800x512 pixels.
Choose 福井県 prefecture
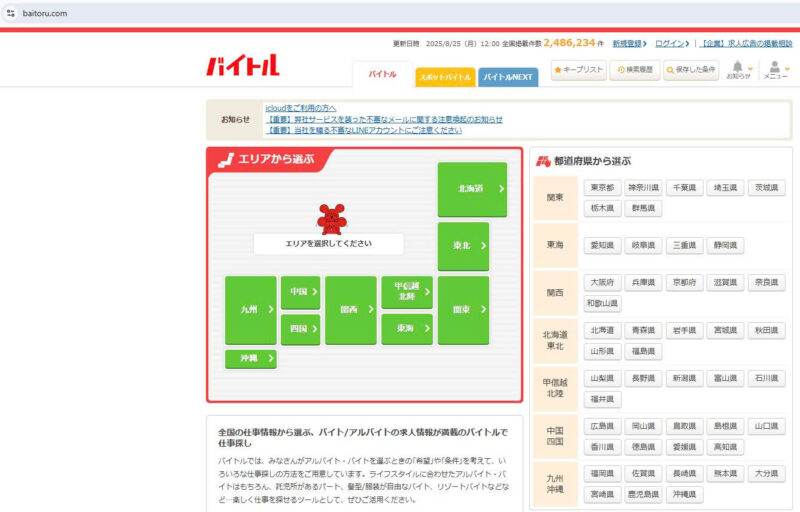click(x=603, y=399)
